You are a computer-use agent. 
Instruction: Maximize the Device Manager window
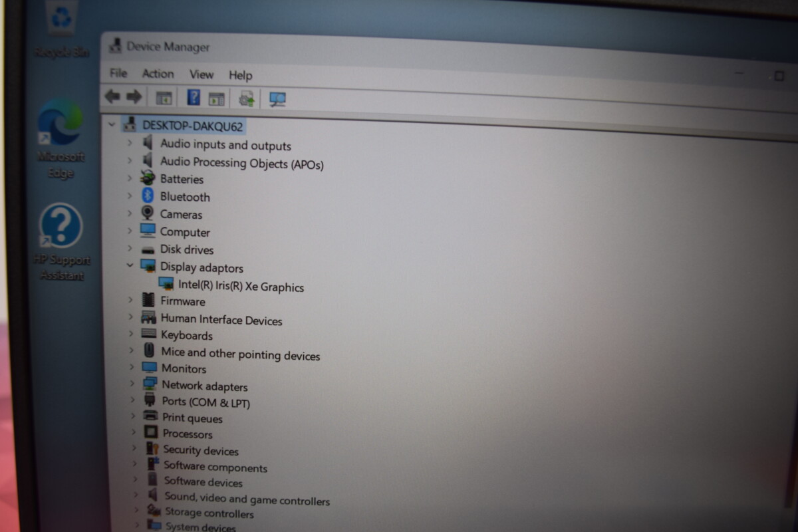pyautogui.click(x=779, y=76)
